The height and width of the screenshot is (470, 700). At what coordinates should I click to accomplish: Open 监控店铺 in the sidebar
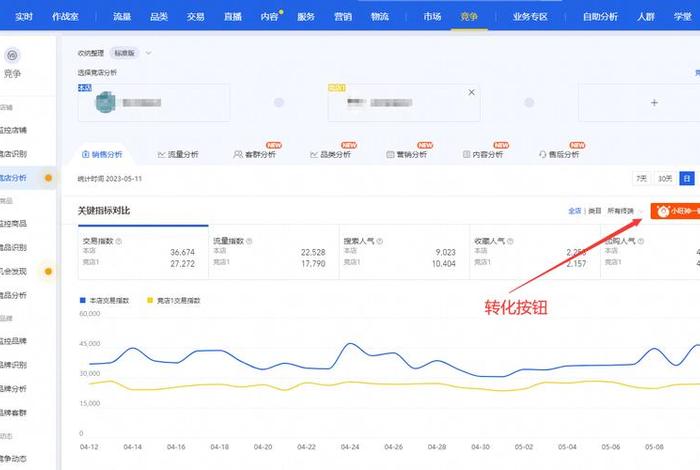(13, 130)
